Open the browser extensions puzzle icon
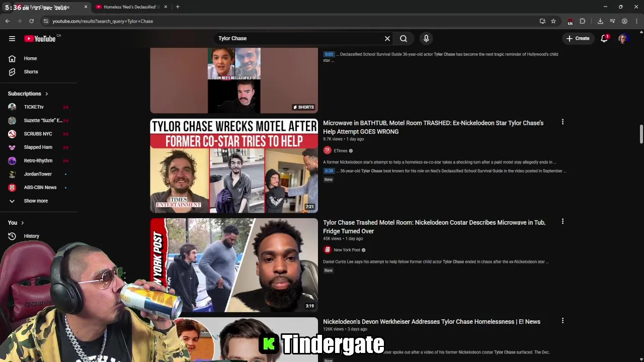 pyautogui.click(x=583, y=21)
